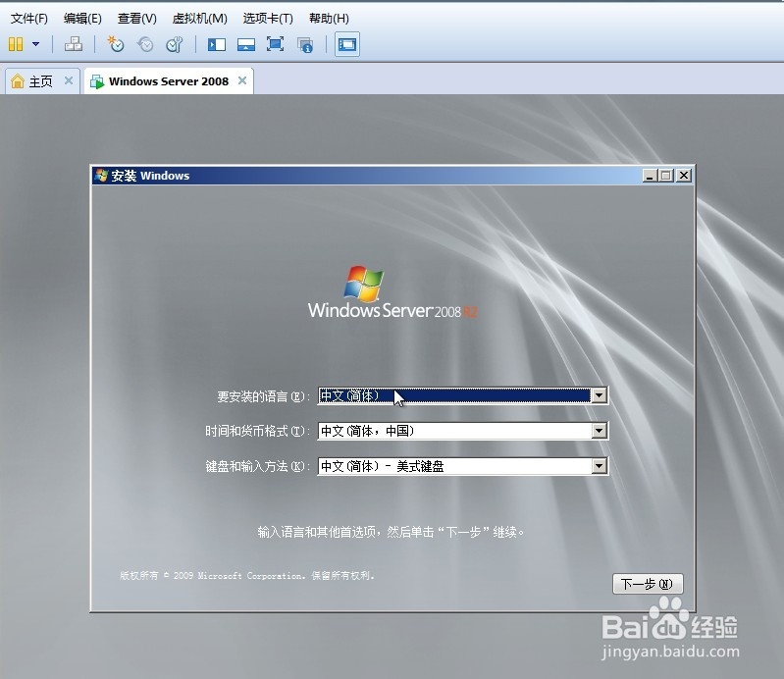Close the 主页 tab
The height and width of the screenshot is (679, 784).
[69, 80]
